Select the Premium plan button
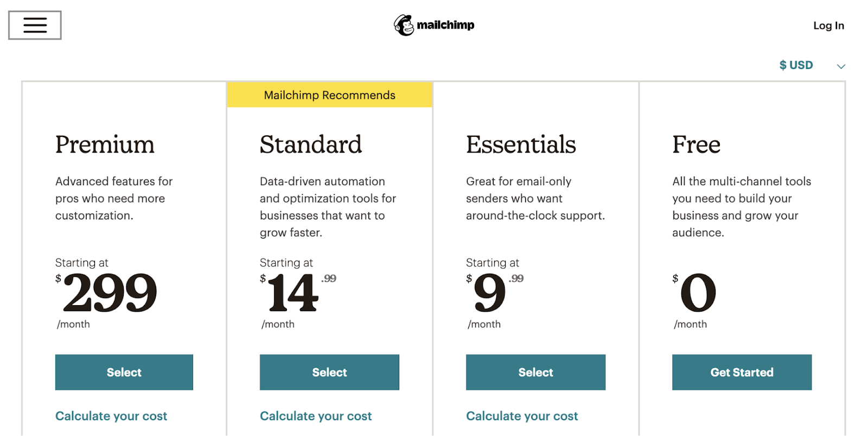The height and width of the screenshot is (436, 868). [x=124, y=372]
